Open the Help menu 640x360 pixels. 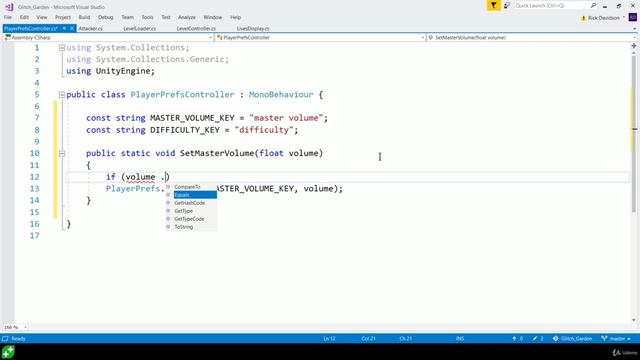[x=235, y=17]
